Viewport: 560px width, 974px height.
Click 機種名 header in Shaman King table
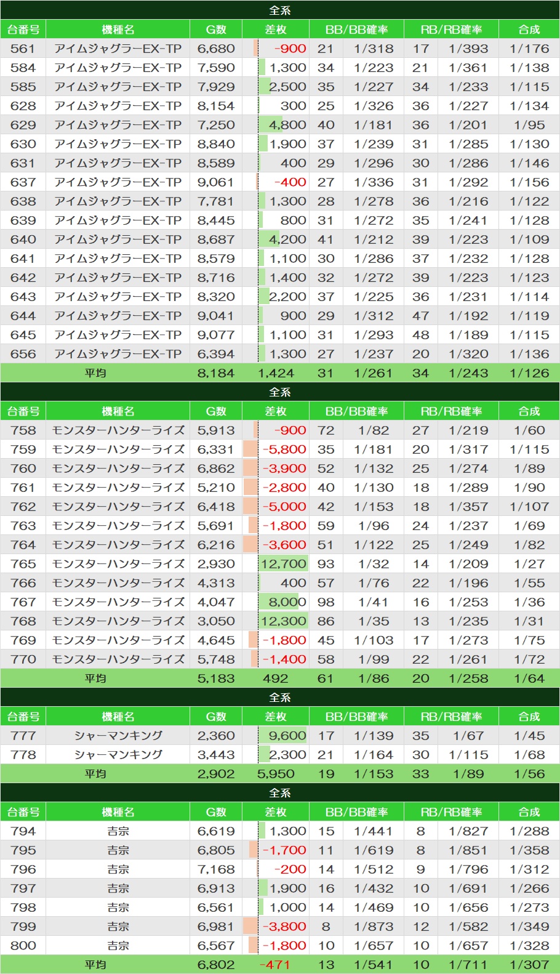point(118,717)
